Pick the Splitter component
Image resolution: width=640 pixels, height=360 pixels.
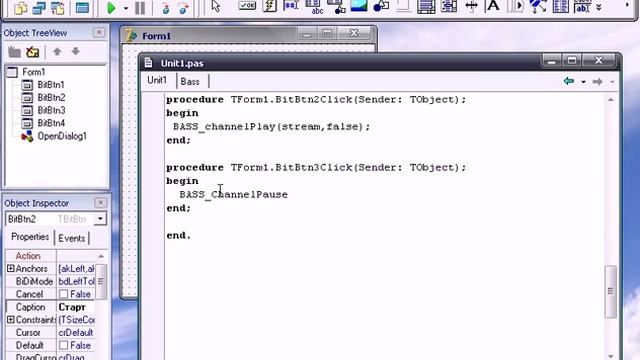[x=471, y=6]
